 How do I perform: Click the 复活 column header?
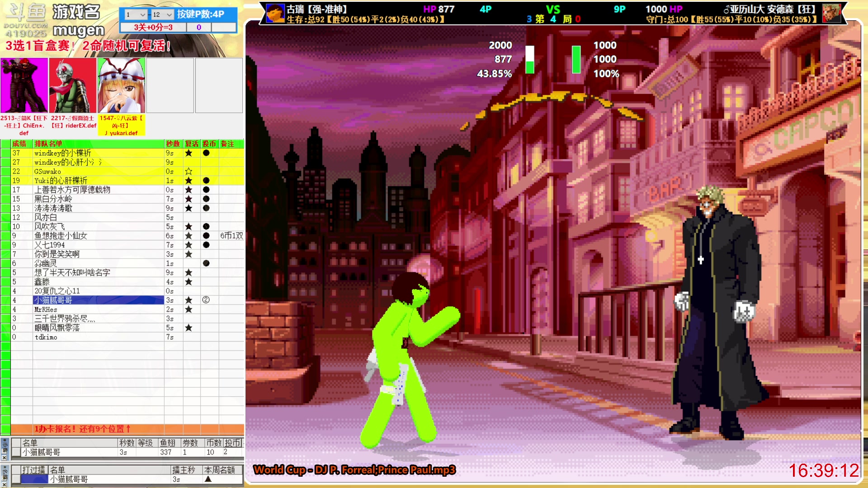point(192,144)
